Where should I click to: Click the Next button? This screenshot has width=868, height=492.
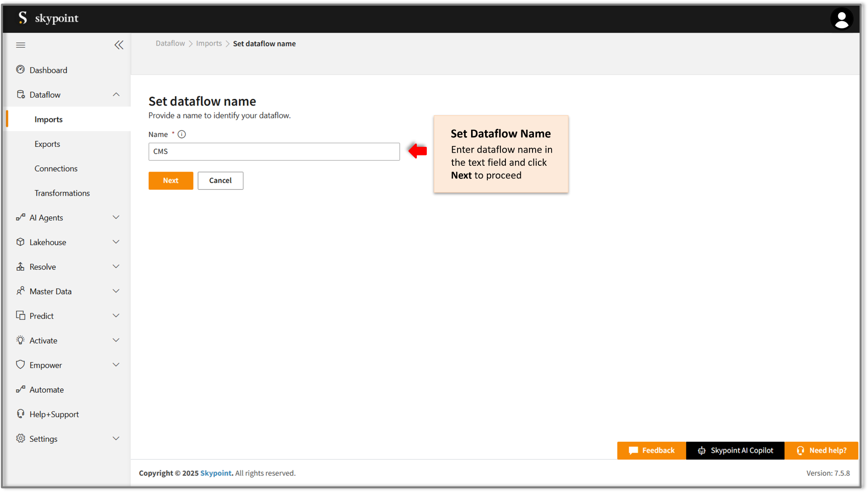170,180
